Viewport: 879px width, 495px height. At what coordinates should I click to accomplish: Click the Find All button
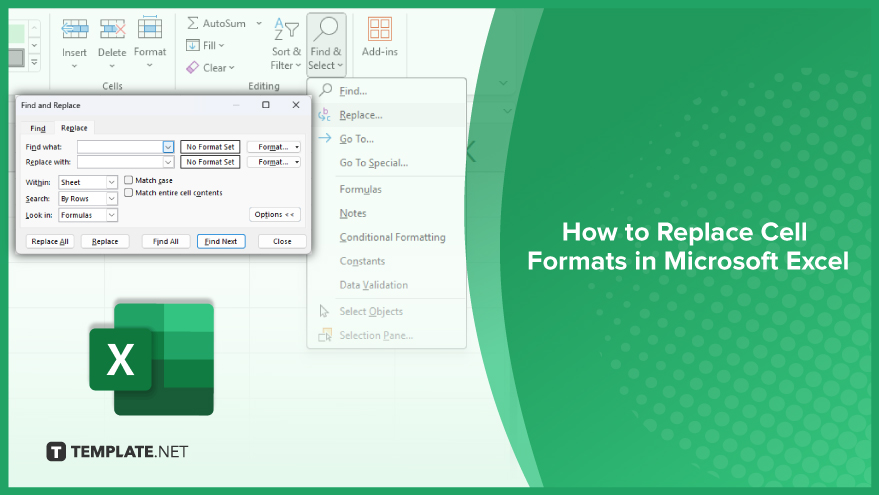(166, 241)
